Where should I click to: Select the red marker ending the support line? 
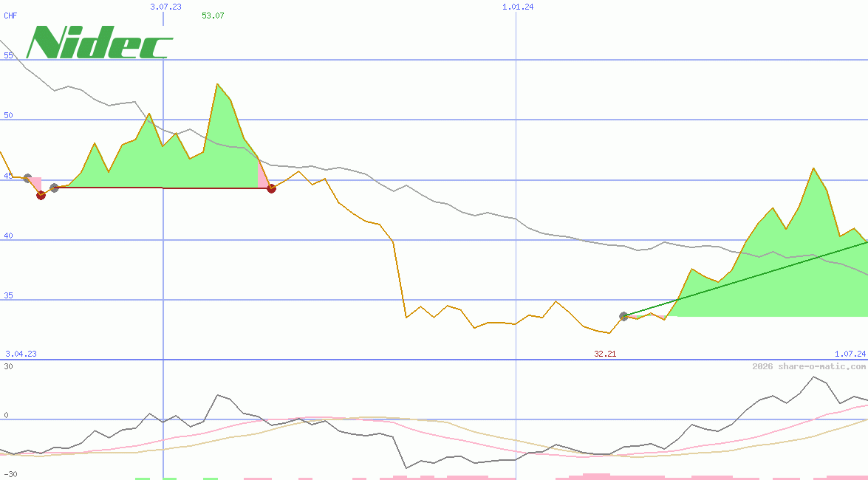click(x=271, y=189)
